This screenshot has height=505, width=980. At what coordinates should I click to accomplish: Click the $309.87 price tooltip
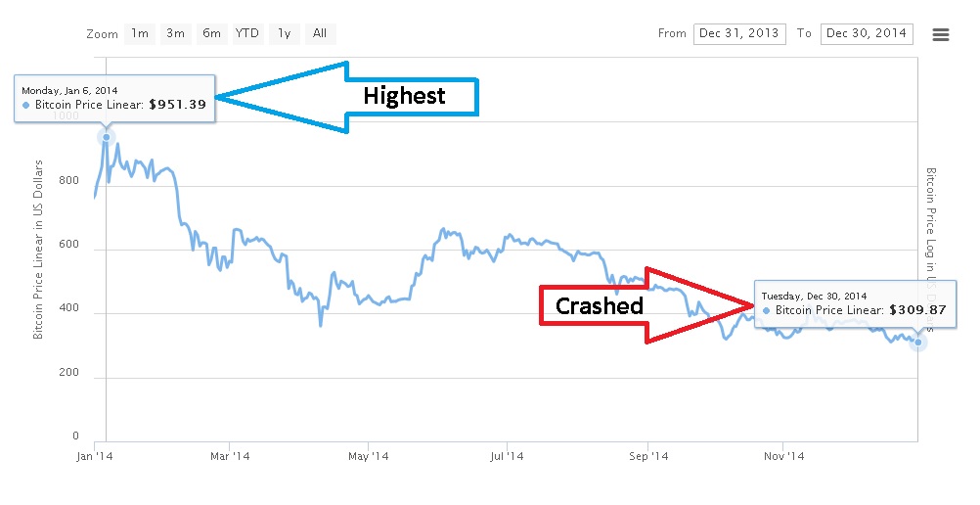(855, 303)
